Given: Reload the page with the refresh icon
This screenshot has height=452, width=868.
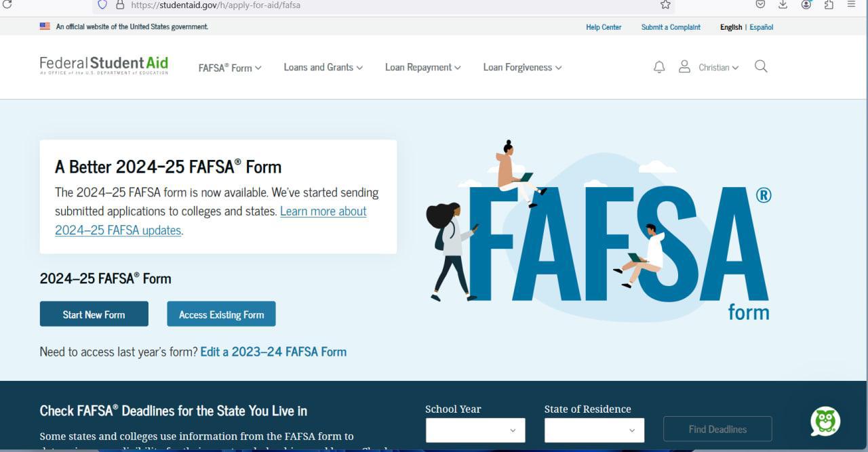Looking at the screenshot, I should pyautogui.click(x=7, y=4).
